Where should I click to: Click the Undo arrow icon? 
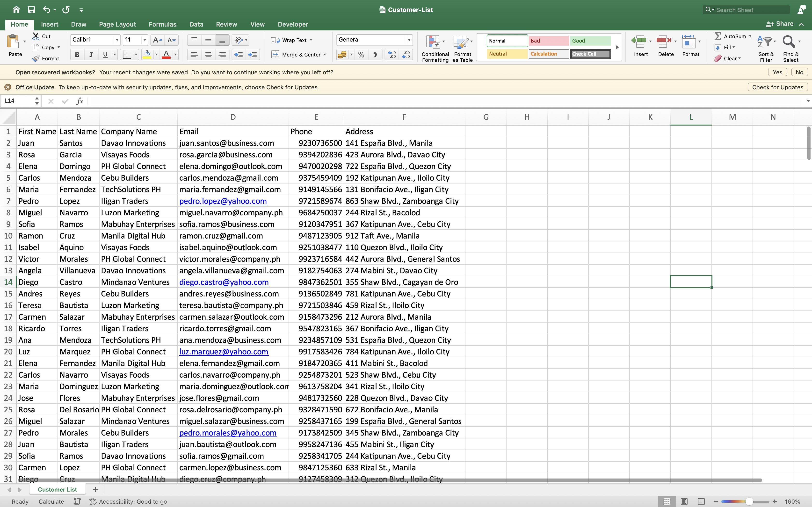46,10
